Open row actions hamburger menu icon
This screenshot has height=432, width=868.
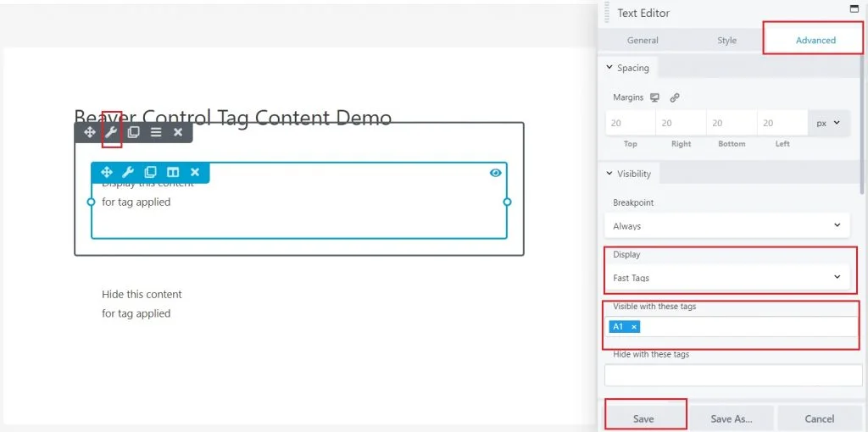[156, 132]
